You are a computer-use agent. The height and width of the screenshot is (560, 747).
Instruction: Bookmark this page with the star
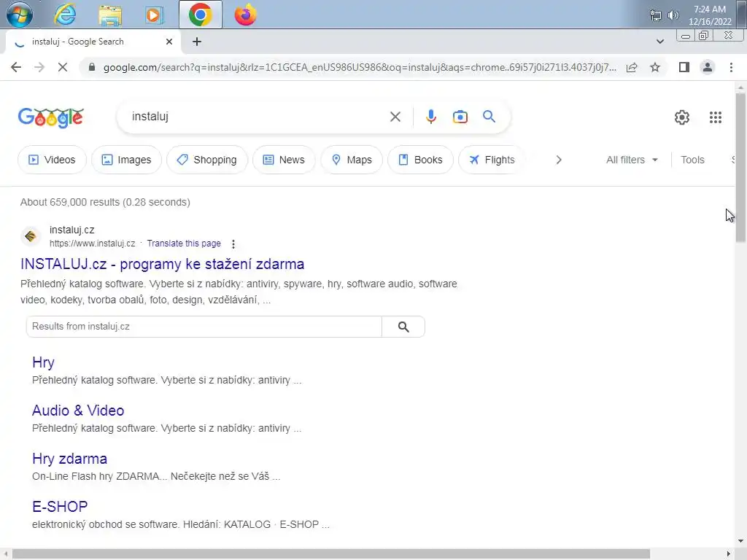coord(655,67)
